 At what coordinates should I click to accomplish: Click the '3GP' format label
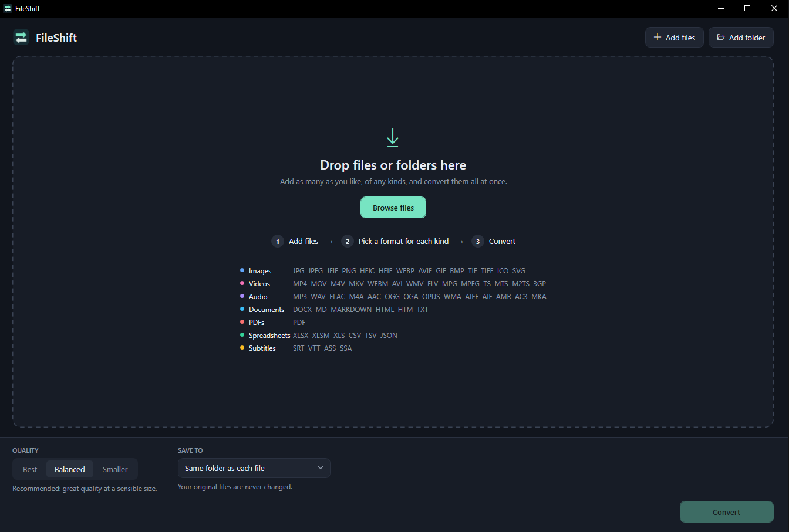click(540, 284)
